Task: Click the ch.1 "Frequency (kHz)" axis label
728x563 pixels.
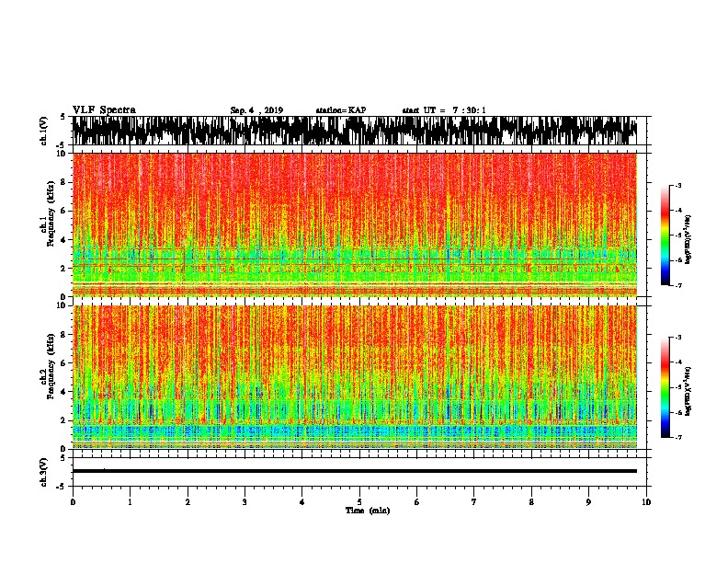Action: [x=51, y=214]
